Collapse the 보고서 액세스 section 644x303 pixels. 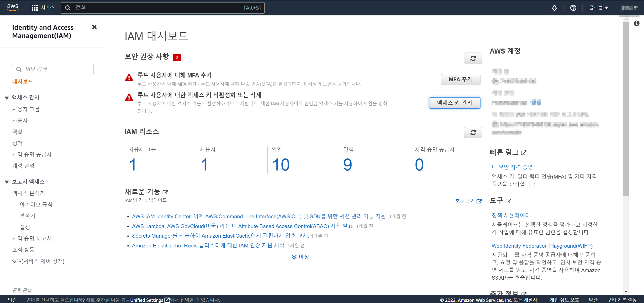click(x=7, y=182)
